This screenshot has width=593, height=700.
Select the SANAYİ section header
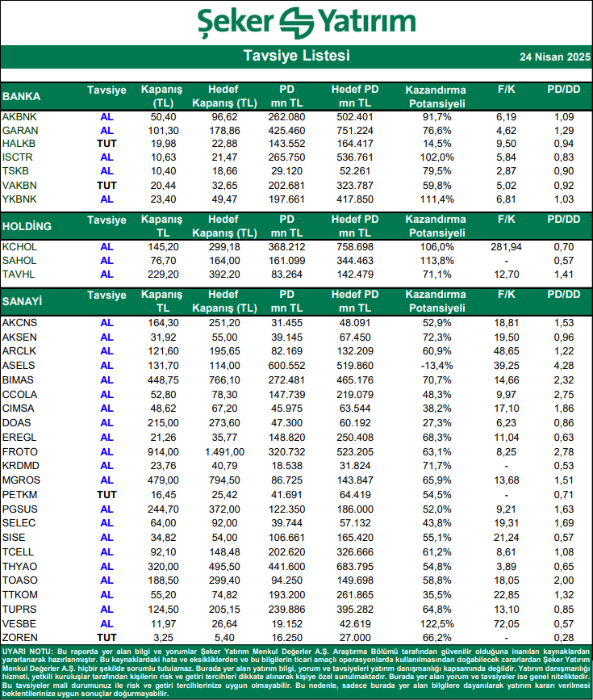(x=23, y=301)
